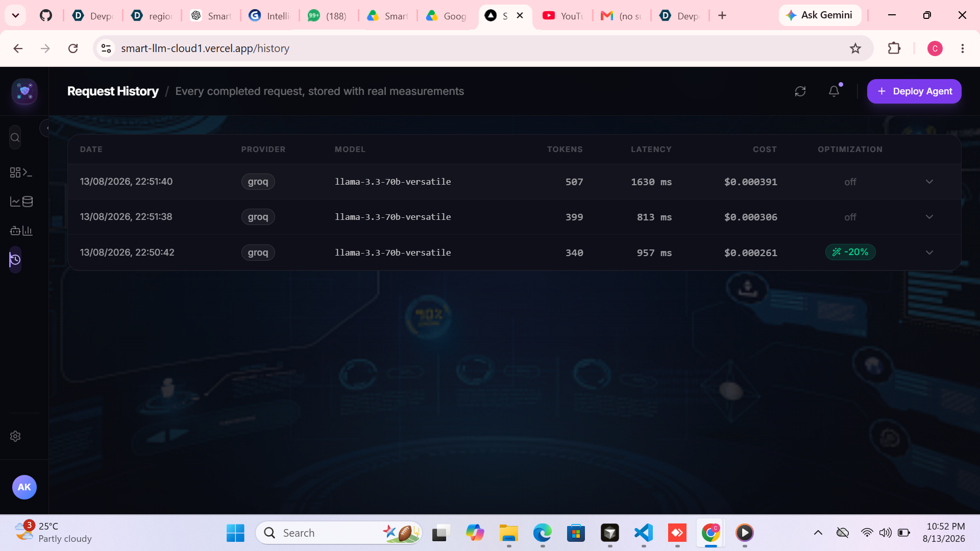The height and width of the screenshot is (551, 980).
Task: Click the groq tag in the 22:51:40 row
Action: click(258, 182)
